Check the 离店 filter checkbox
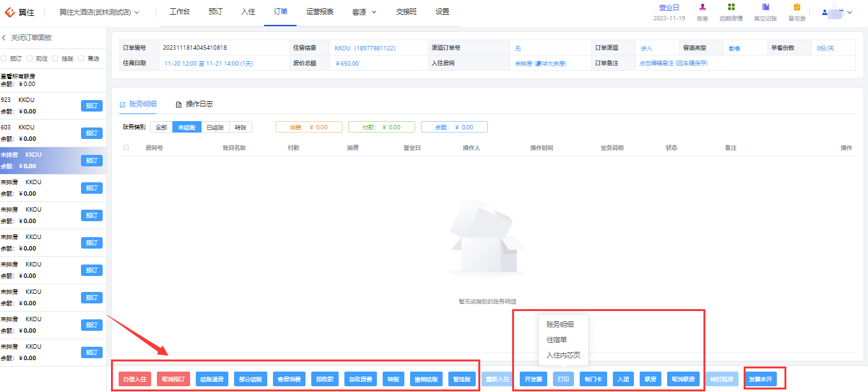Viewport: 868px width, 392px height. 81,59
